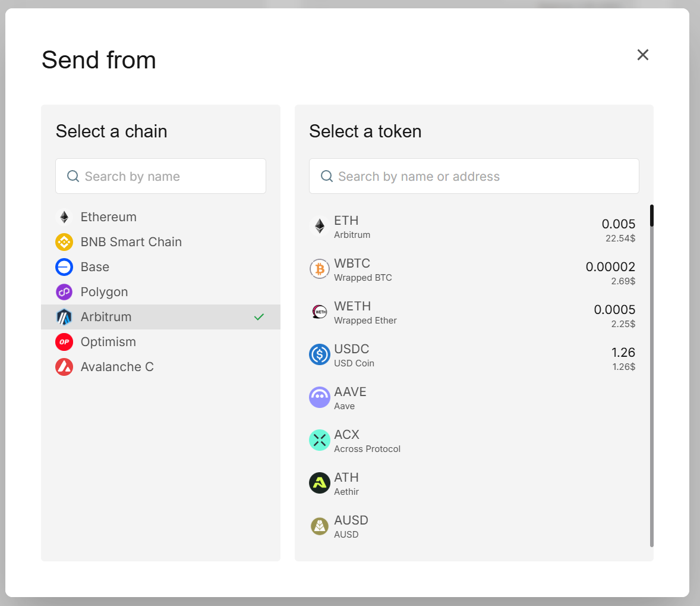Click the BNB Smart Chain logo
The image size is (700, 606).
(x=64, y=241)
